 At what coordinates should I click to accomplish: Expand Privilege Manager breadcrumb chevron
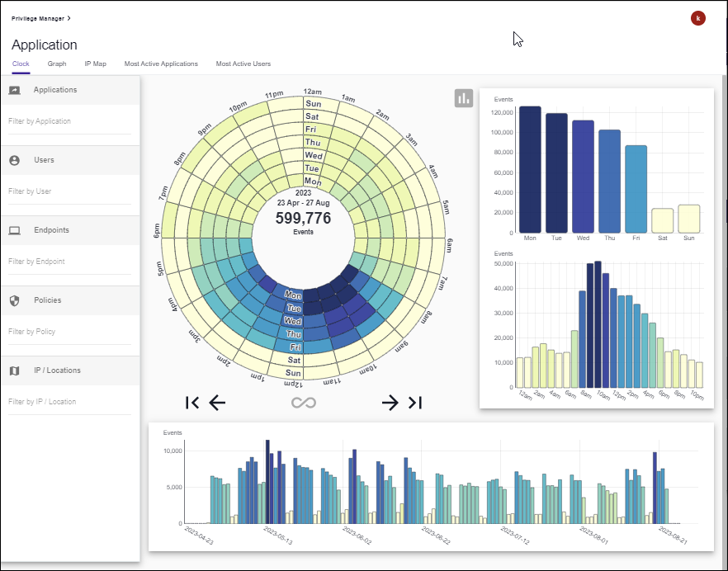click(x=69, y=17)
